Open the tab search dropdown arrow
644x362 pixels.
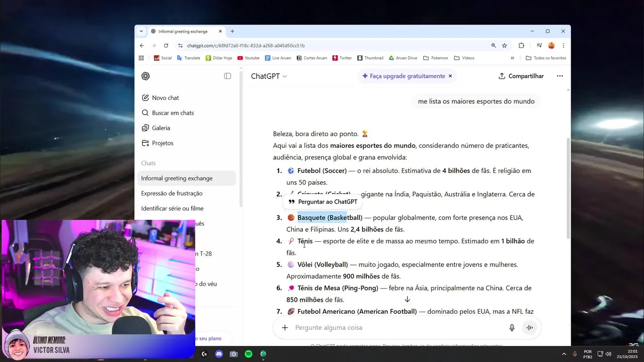click(x=141, y=31)
